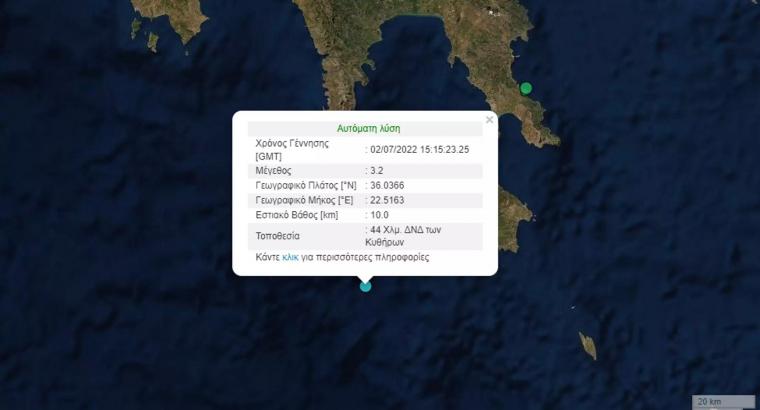Image resolution: width=760 pixels, height=410 pixels.
Task: Open the κλικ link for more information
Action: (290, 257)
